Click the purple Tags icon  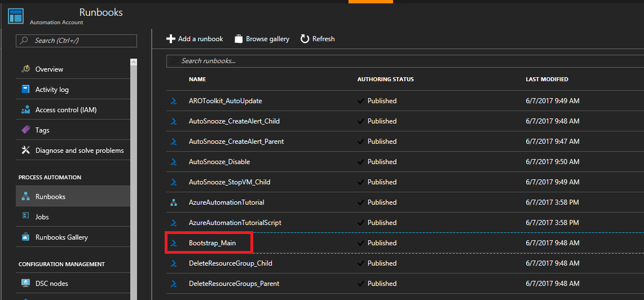25,130
